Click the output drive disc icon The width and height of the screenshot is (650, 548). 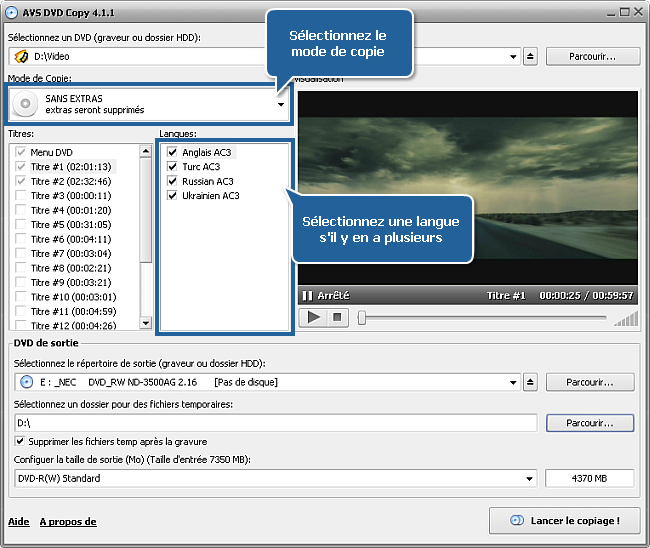point(27,382)
